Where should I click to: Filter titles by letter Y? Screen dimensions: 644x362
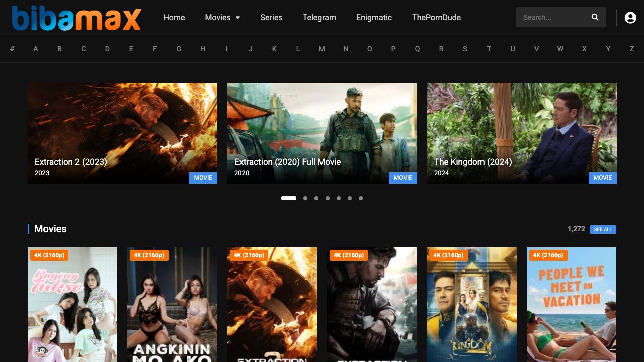click(608, 49)
